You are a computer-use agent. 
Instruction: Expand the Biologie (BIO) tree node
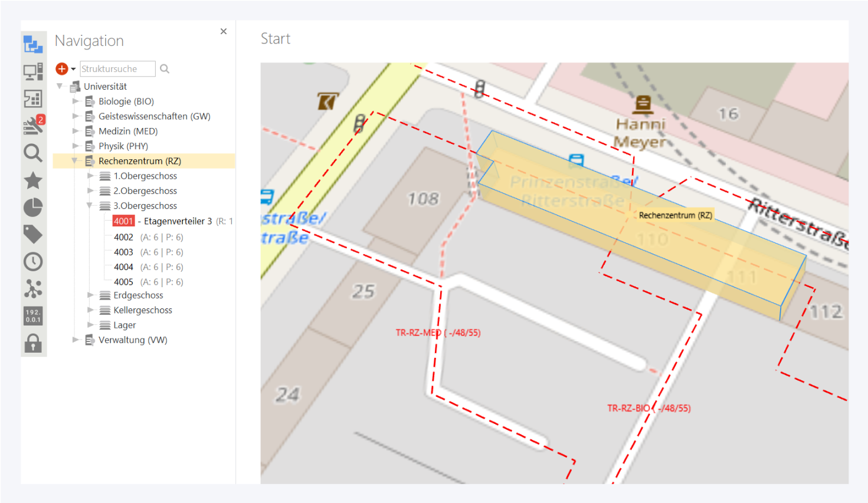pos(76,101)
